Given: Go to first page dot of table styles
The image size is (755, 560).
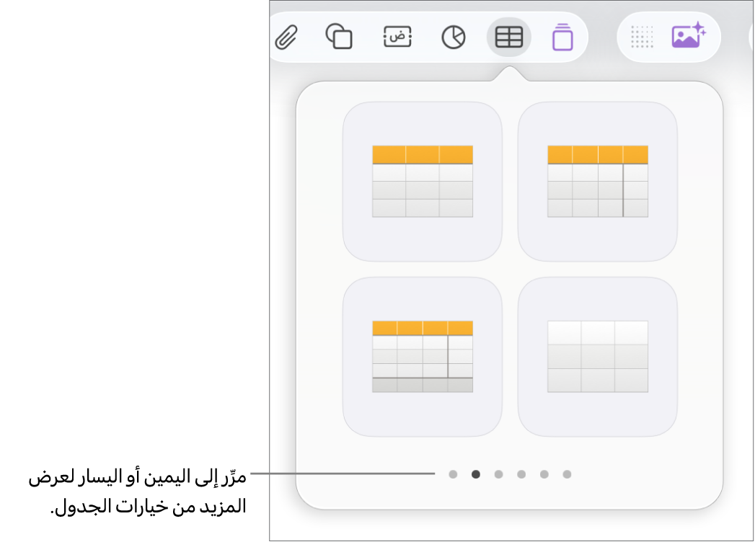Looking at the screenshot, I should [453, 474].
